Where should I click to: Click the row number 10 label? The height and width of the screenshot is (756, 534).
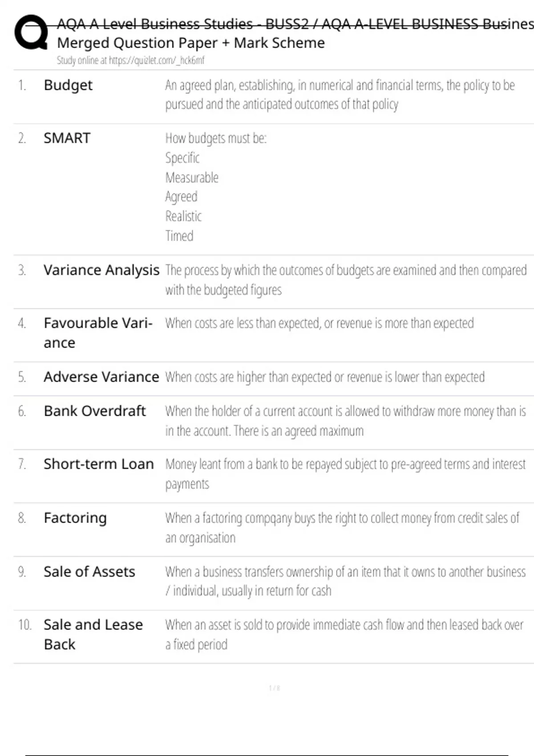(x=24, y=625)
